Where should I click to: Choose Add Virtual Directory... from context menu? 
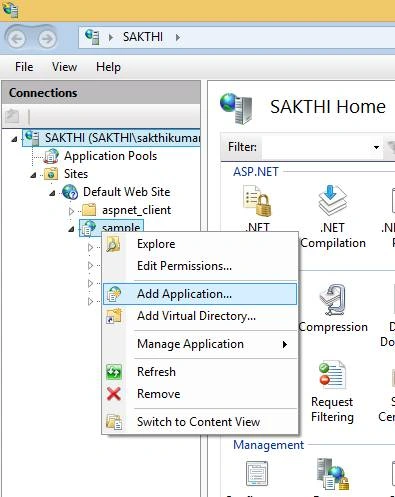(200, 316)
